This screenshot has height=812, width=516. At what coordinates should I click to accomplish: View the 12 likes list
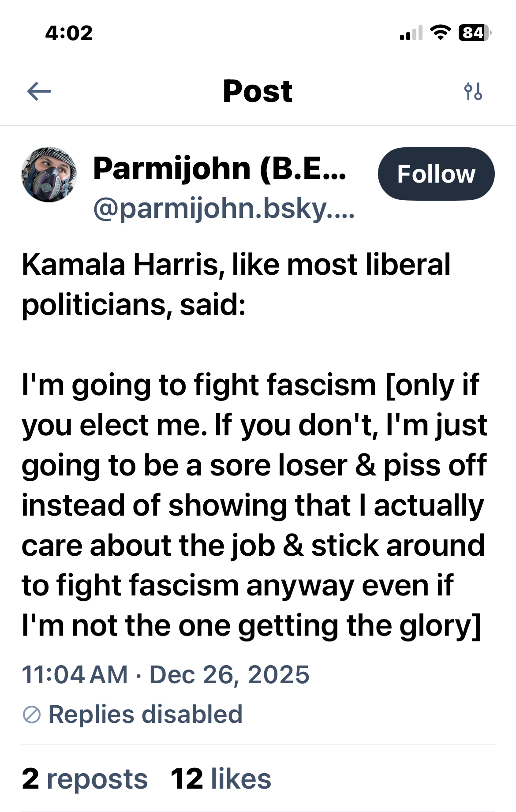[221, 779]
